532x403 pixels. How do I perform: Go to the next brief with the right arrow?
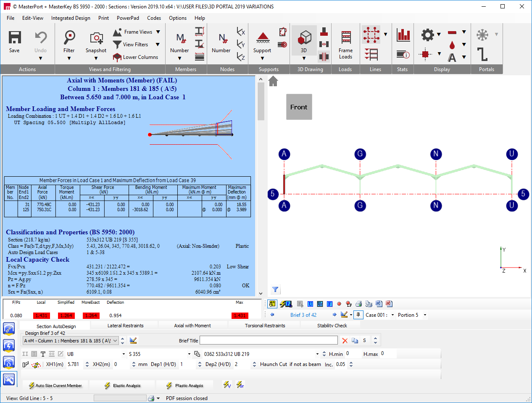[x=334, y=315]
